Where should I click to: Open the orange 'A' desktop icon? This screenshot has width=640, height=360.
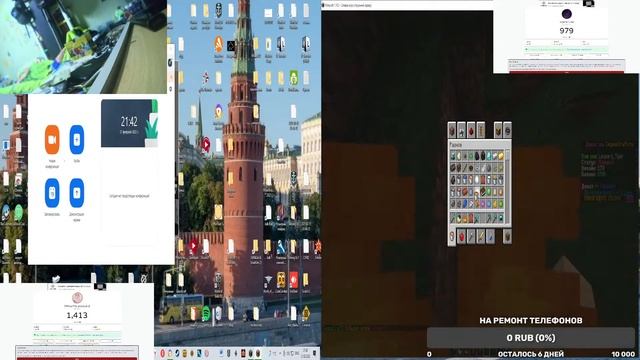(219, 44)
